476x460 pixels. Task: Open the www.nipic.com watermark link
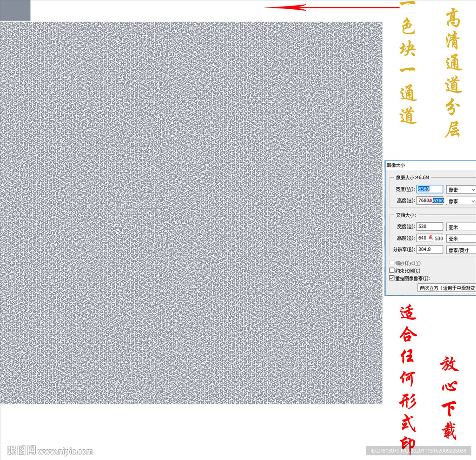[x=65, y=452]
